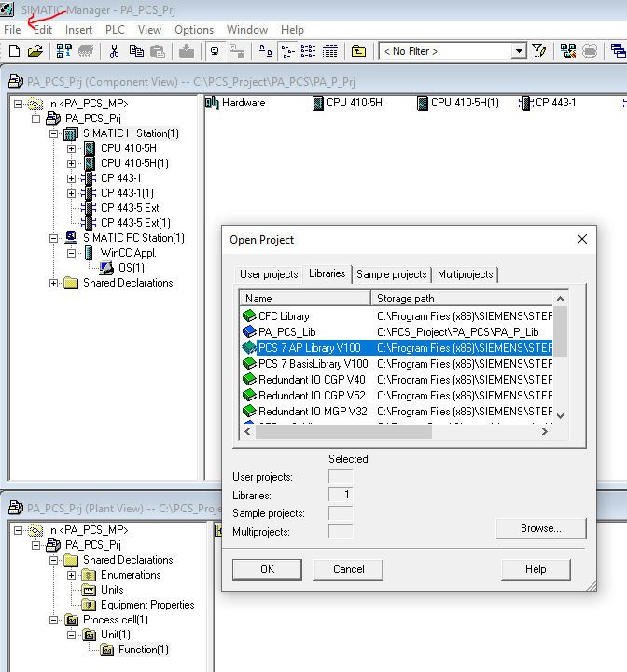Switch to Small Icons view
Image resolution: width=627 pixels, height=672 pixels.
tap(287, 51)
